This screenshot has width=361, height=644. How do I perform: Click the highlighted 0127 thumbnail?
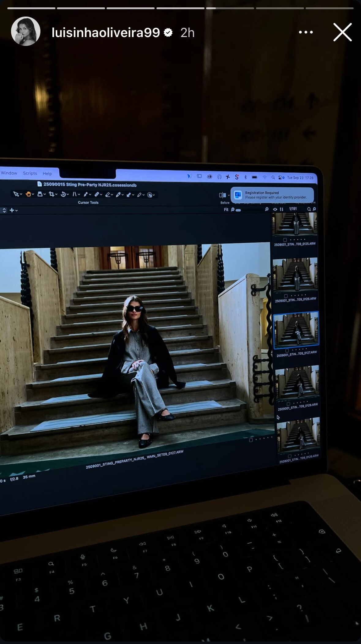point(296,330)
